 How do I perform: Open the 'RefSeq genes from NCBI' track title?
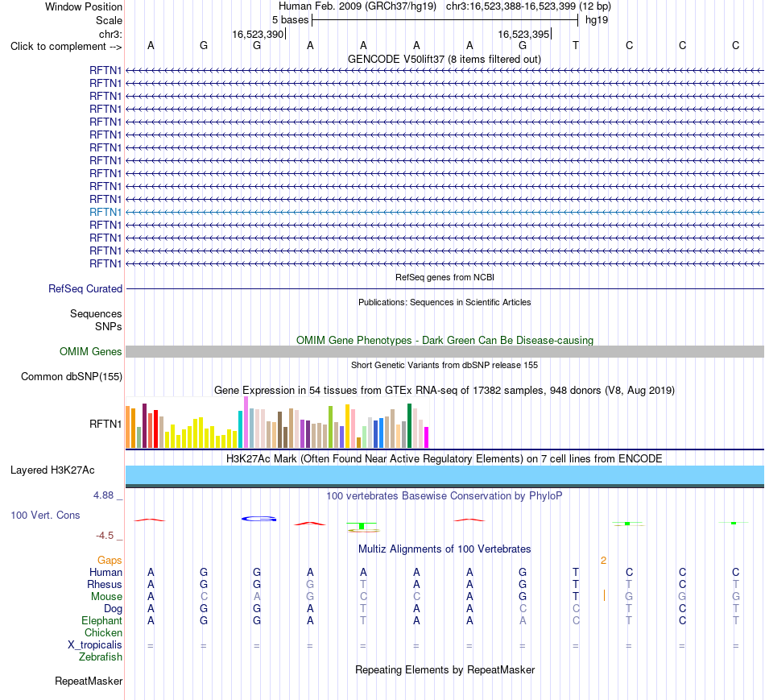tap(445, 277)
